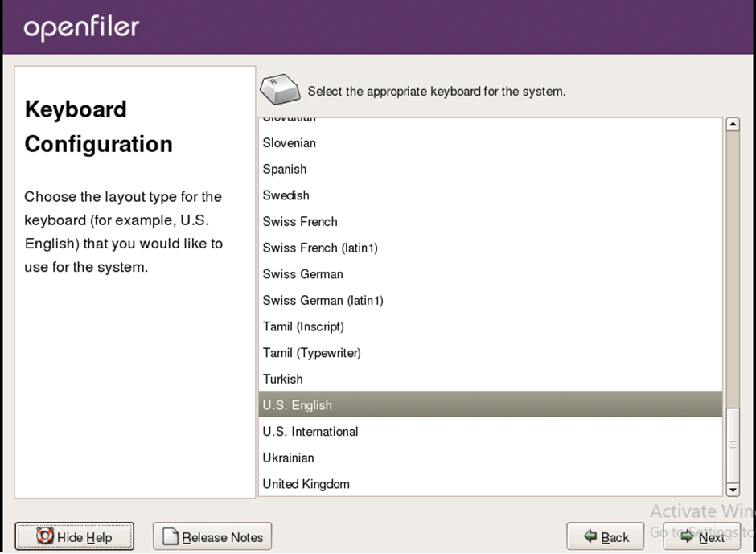The height and width of the screenshot is (554, 756).
Task: Select the Slovenian keyboard layout
Action: [491, 143]
